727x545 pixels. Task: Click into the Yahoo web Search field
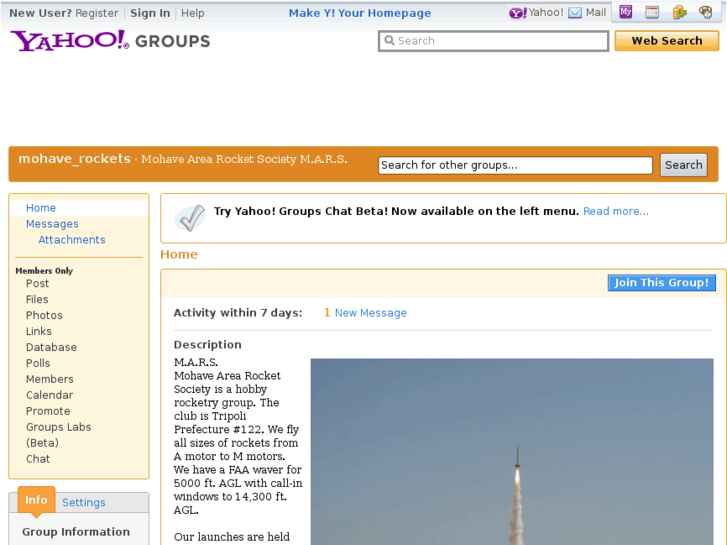pyautogui.click(x=493, y=41)
